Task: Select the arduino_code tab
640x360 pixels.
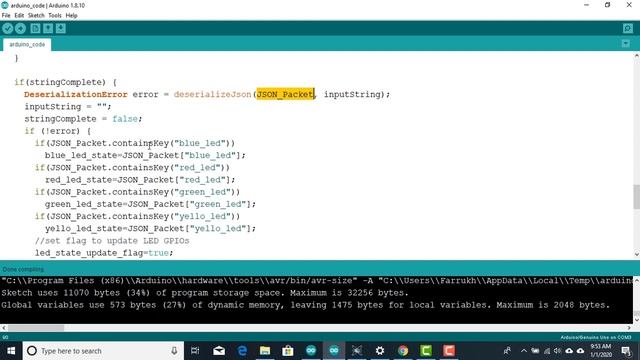Action: pyautogui.click(x=27, y=44)
